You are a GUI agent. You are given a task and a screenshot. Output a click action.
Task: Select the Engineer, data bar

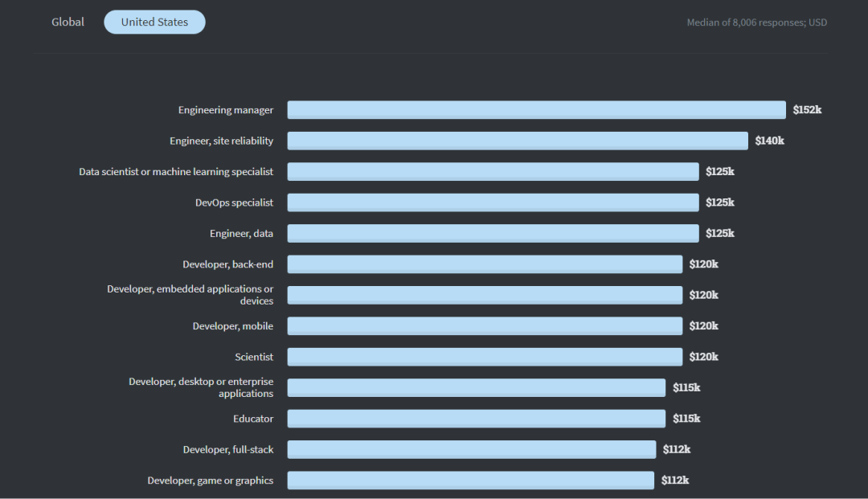click(493, 233)
